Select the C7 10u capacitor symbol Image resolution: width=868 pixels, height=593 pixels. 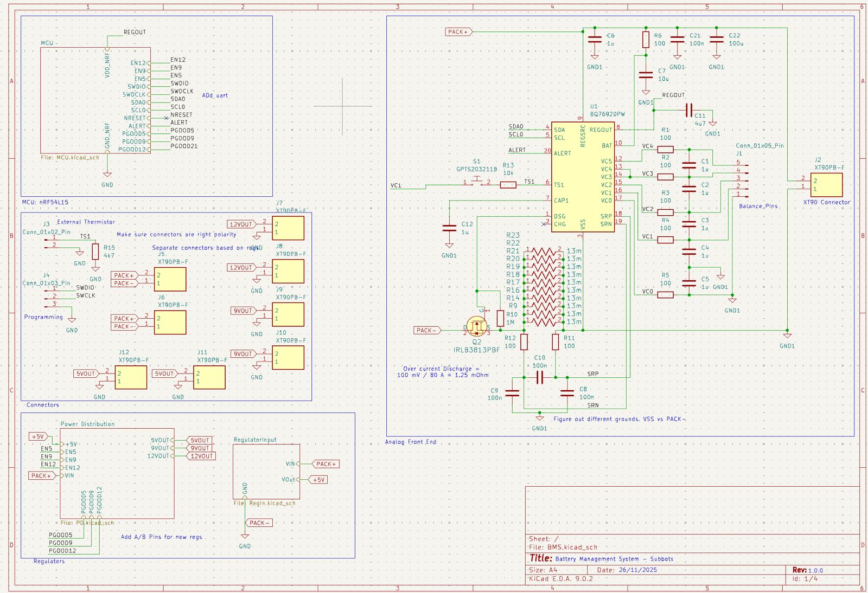click(x=646, y=75)
